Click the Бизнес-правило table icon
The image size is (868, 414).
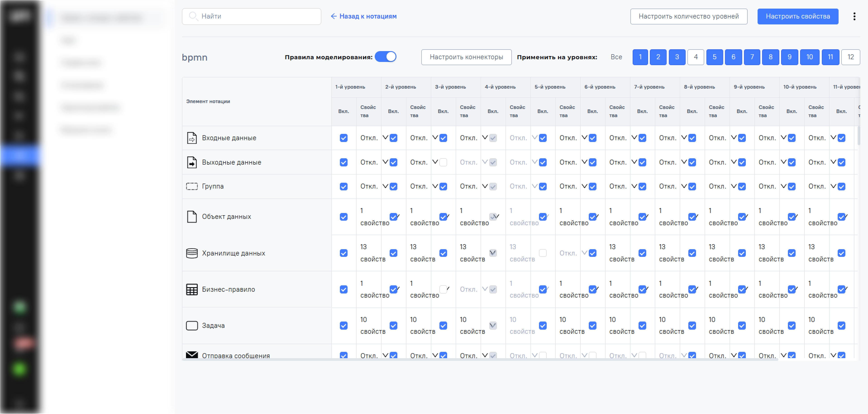pyautogui.click(x=192, y=289)
